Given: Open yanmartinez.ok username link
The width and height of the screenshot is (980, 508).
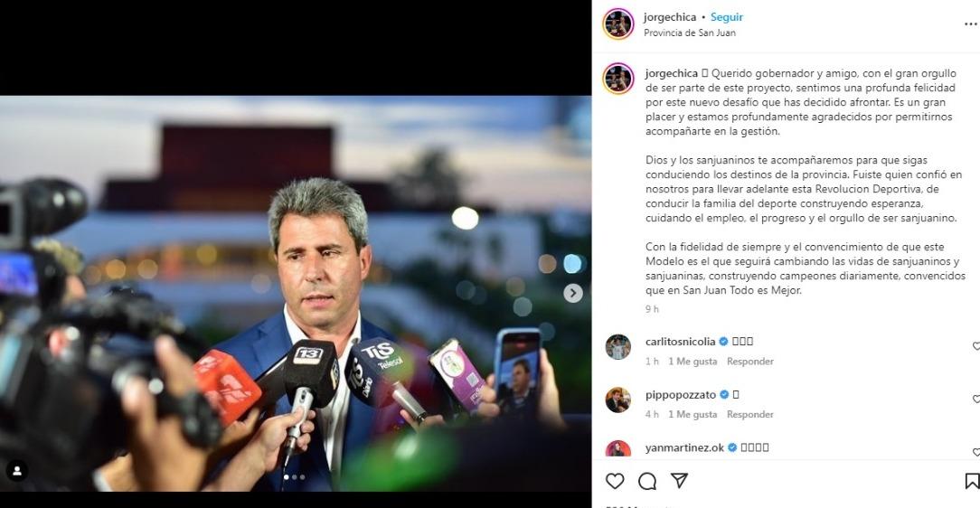Looking at the screenshot, I should pyautogui.click(x=684, y=447).
